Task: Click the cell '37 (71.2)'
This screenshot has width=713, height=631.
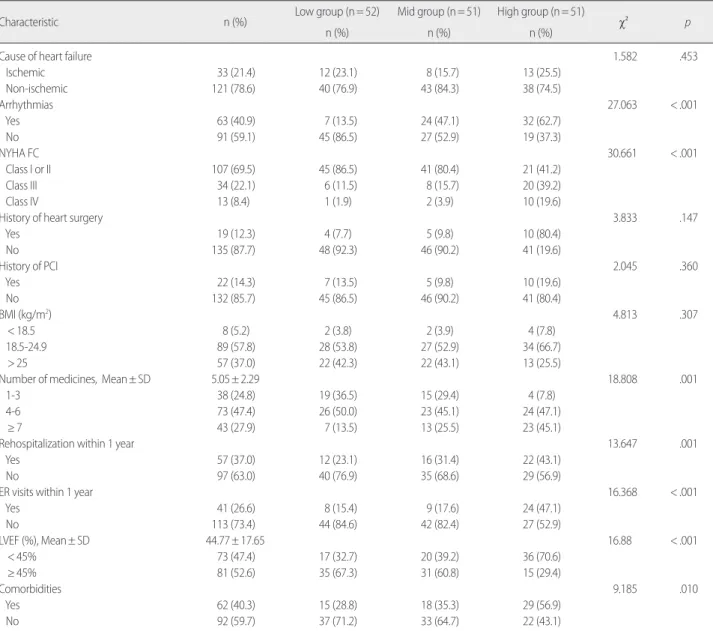Action: [x=338, y=621]
